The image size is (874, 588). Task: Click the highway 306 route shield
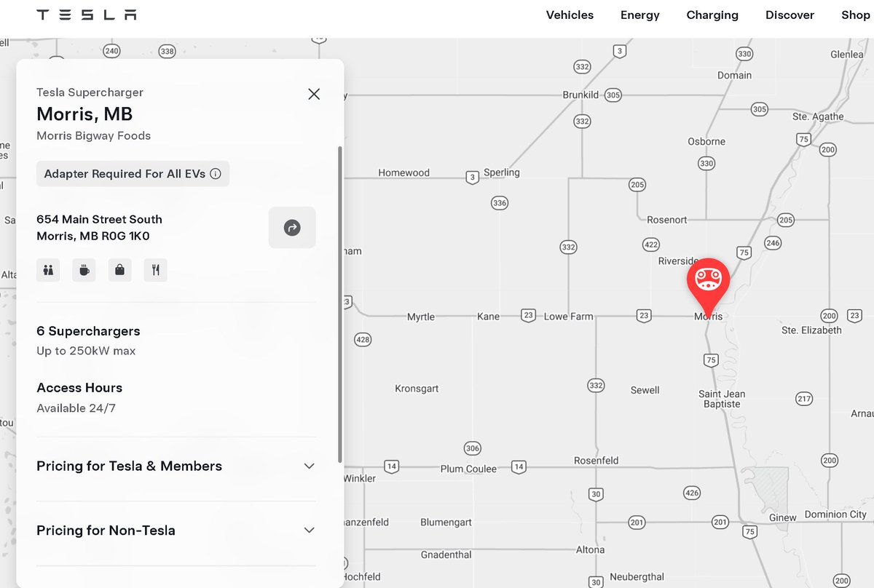pos(473,448)
